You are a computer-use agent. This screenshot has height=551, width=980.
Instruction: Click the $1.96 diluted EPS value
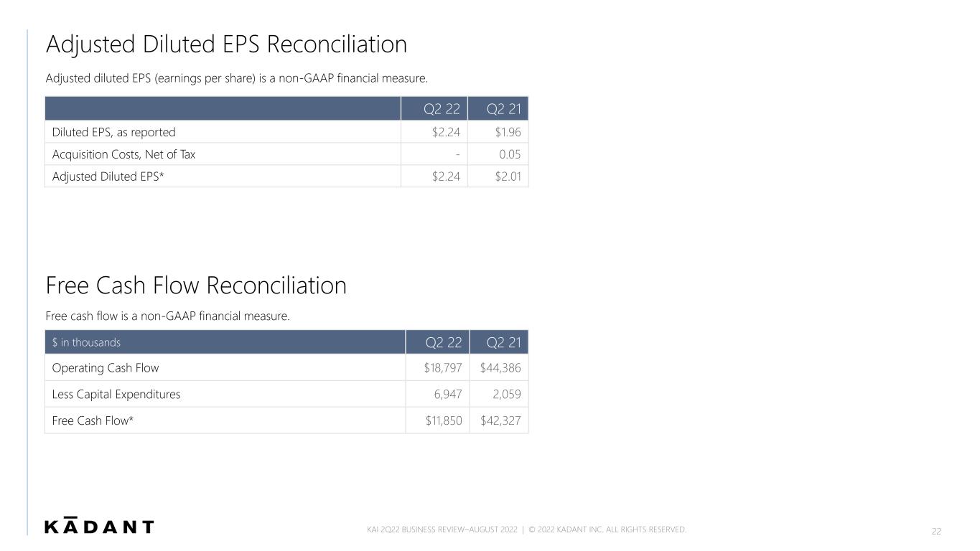(508, 132)
